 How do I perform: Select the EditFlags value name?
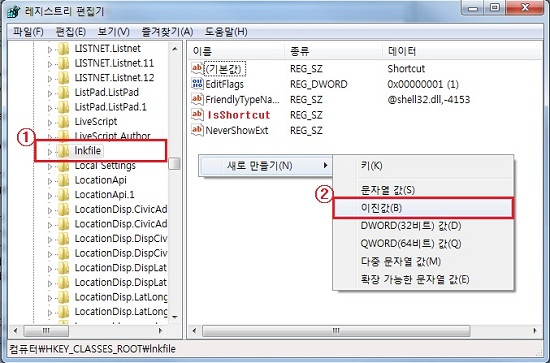click(x=224, y=84)
